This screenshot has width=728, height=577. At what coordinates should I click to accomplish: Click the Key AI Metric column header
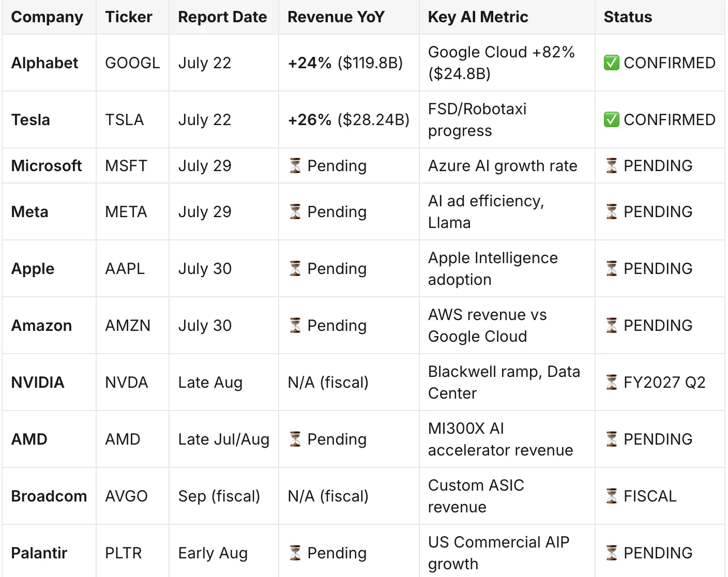point(478,17)
